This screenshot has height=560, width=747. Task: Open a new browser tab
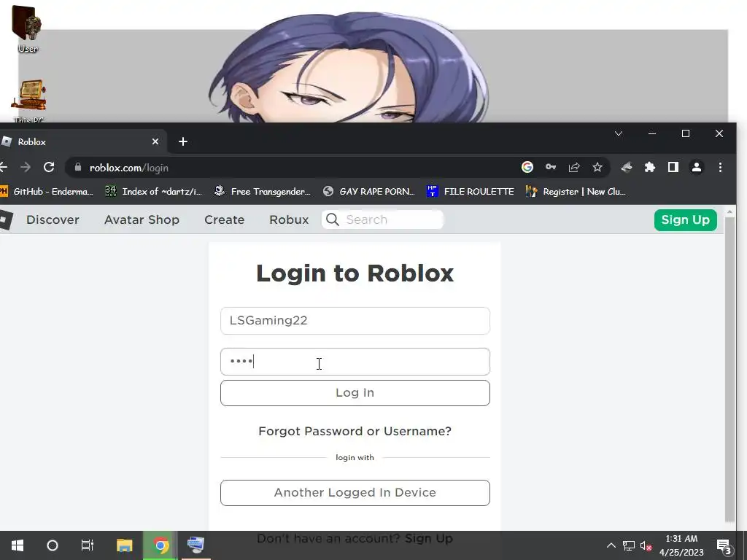pyautogui.click(x=183, y=141)
